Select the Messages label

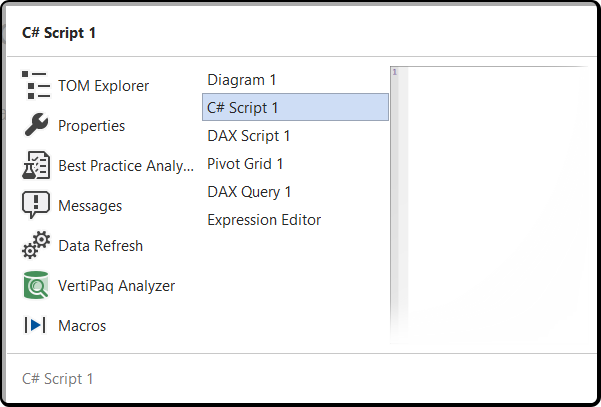pos(90,206)
